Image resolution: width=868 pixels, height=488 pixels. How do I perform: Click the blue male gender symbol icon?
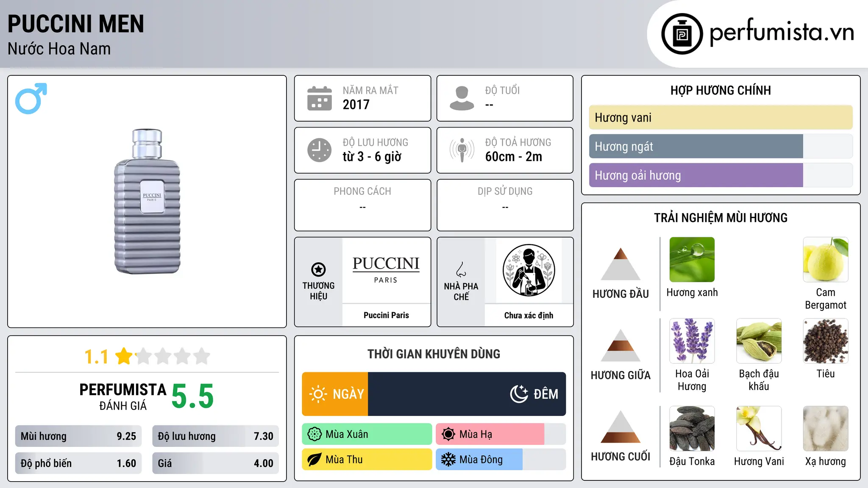(x=31, y=98)
